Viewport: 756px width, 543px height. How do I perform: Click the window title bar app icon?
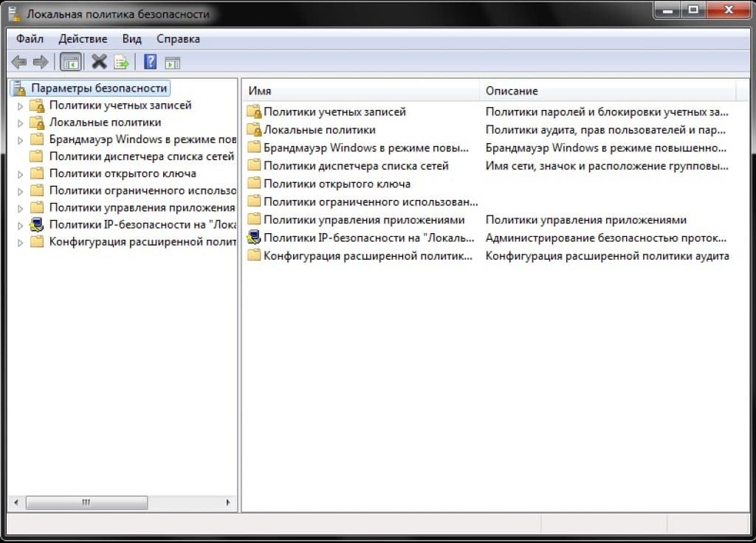click(15, 14)
